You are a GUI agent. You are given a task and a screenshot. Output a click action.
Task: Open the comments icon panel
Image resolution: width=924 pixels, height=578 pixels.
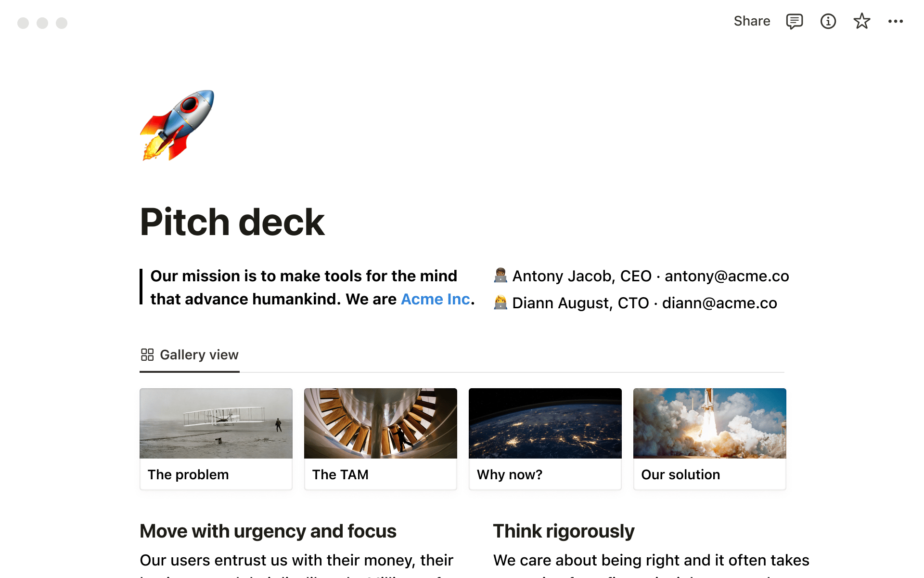(794, 21)
